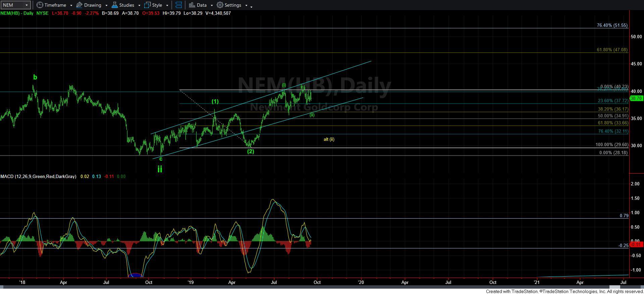Select the green 'c' wave label

[x=161, y=159]
